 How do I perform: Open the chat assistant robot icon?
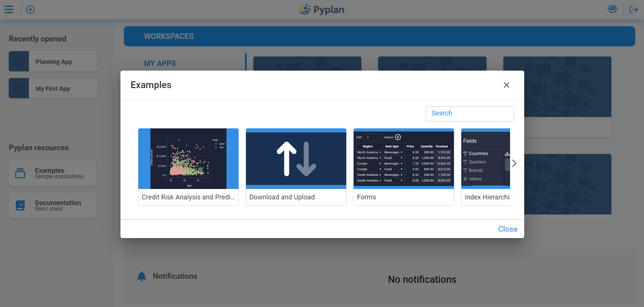612,9
